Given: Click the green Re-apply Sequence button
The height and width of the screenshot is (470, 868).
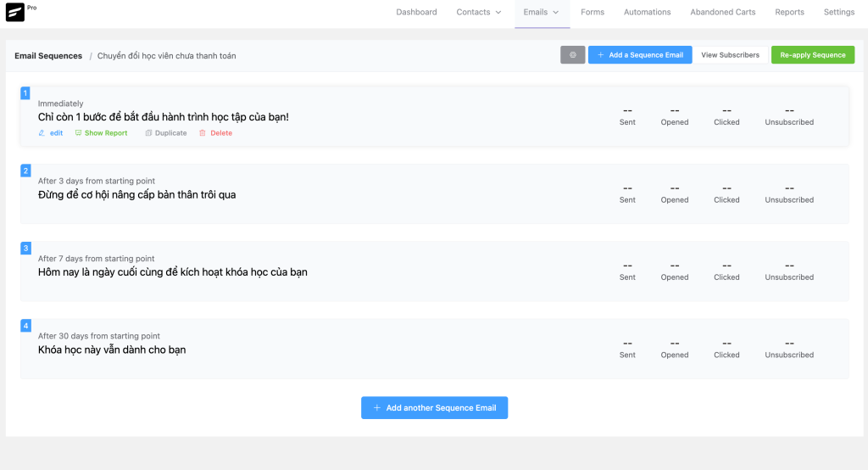Looking at the screenshot, I should click(x=812, y=55).
